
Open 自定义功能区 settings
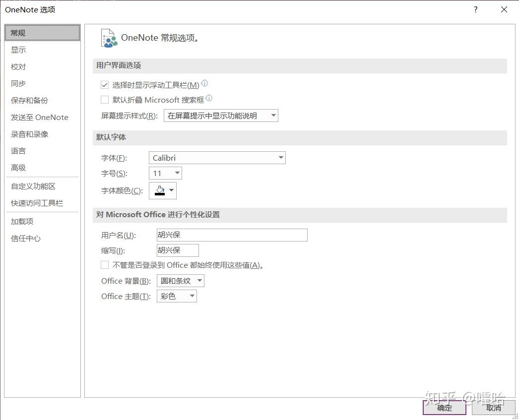(42, 186)
